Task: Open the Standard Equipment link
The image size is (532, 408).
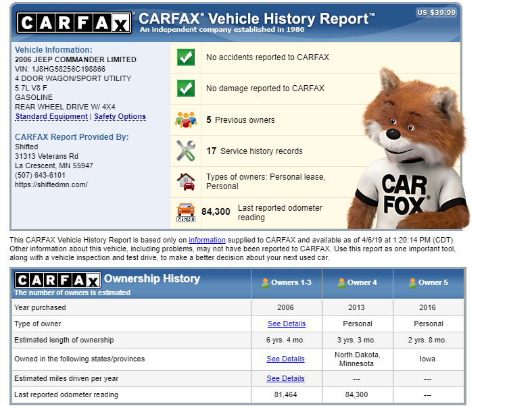Action: click(51, 116)
